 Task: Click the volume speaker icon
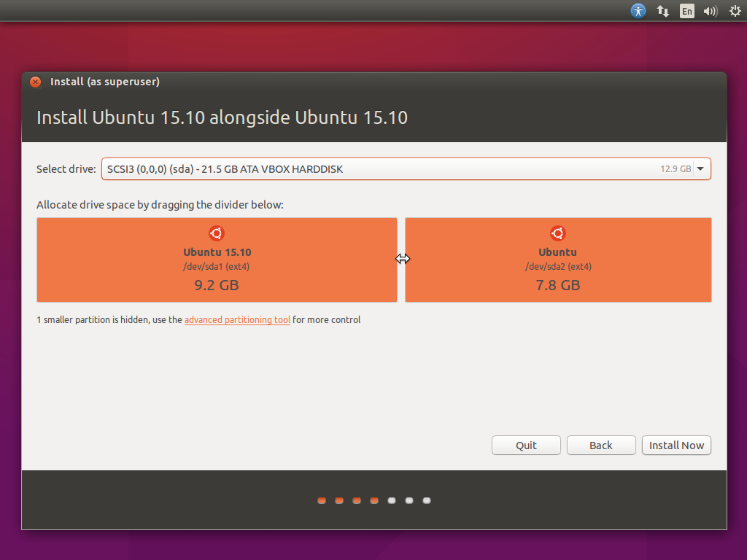710,11
